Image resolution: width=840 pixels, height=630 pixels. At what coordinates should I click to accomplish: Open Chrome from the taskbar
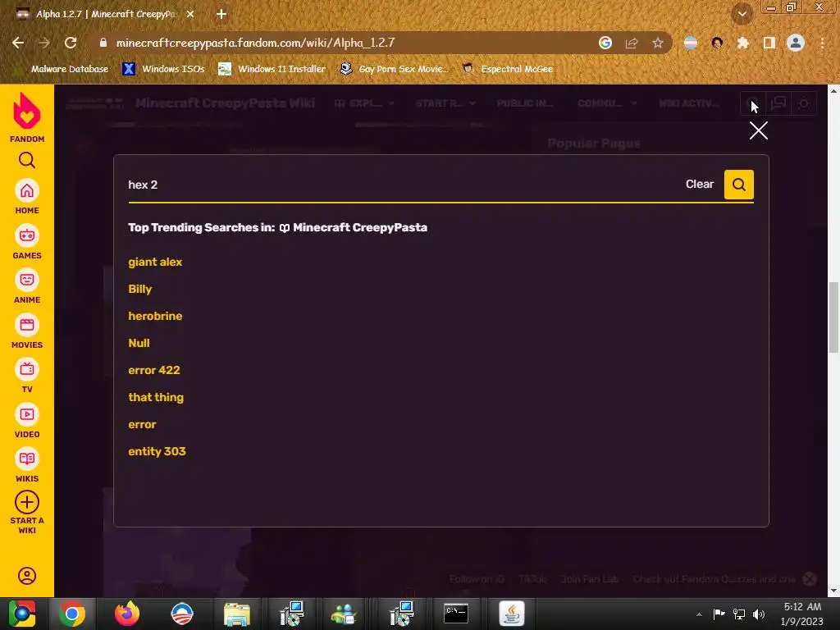[71, 614]
